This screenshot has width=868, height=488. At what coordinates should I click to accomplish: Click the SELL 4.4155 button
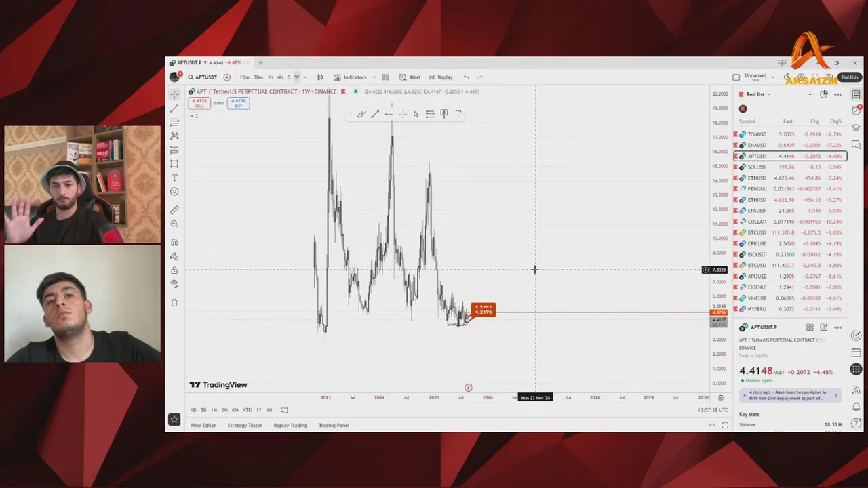[199, 103]
